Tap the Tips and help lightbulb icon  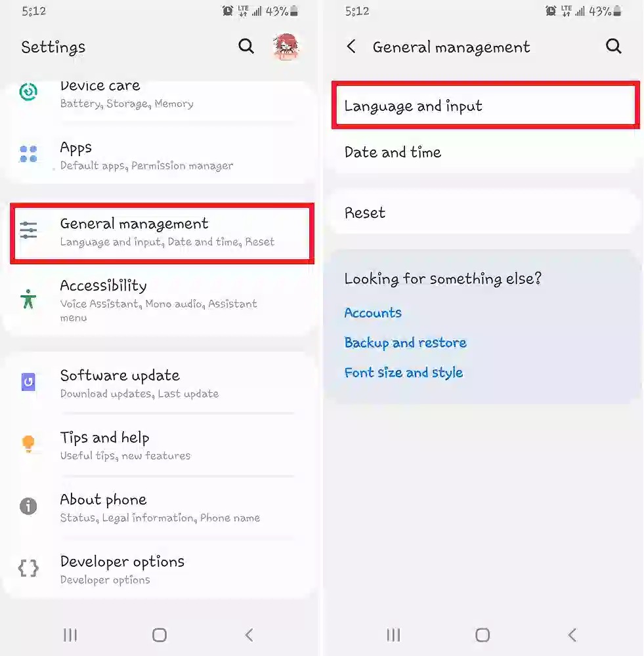[x=28, y=443]
